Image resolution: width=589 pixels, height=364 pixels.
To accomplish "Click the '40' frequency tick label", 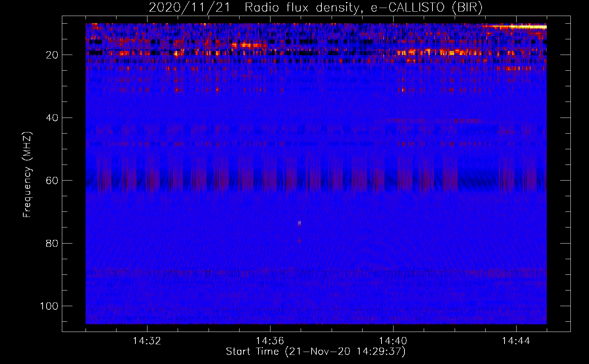I will (52, 118).
